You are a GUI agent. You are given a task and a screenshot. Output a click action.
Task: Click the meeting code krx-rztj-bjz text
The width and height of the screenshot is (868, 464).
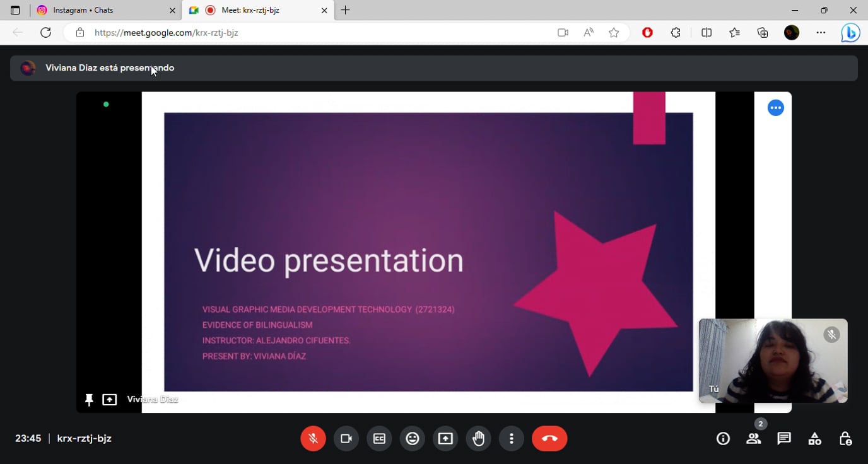(x=84, y=439)
